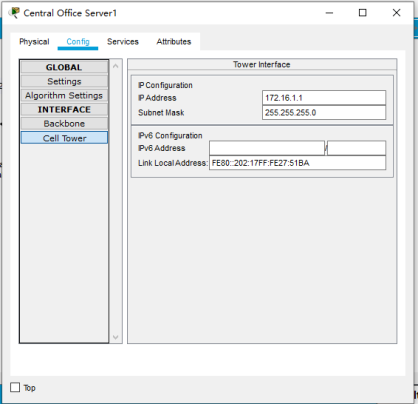Screen dimensions: 419x404
Task: Click the Link Local Address label
Action: (173, 163)
